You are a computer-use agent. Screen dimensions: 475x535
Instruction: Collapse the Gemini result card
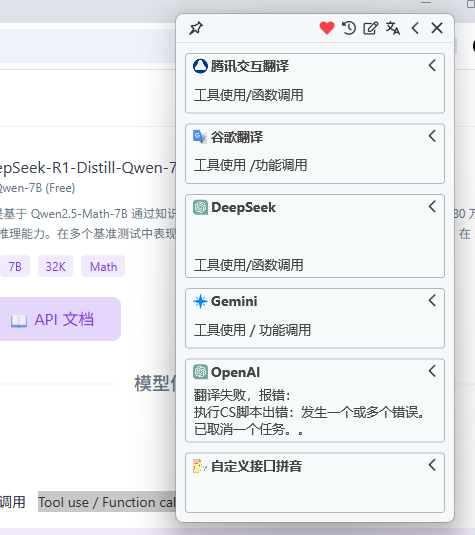432,301
